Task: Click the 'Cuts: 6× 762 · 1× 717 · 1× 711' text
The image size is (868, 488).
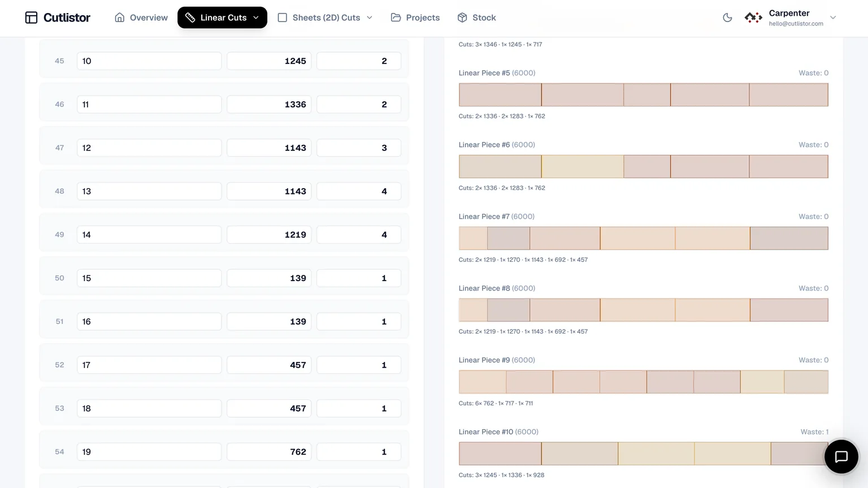Action: coord(496,403)
